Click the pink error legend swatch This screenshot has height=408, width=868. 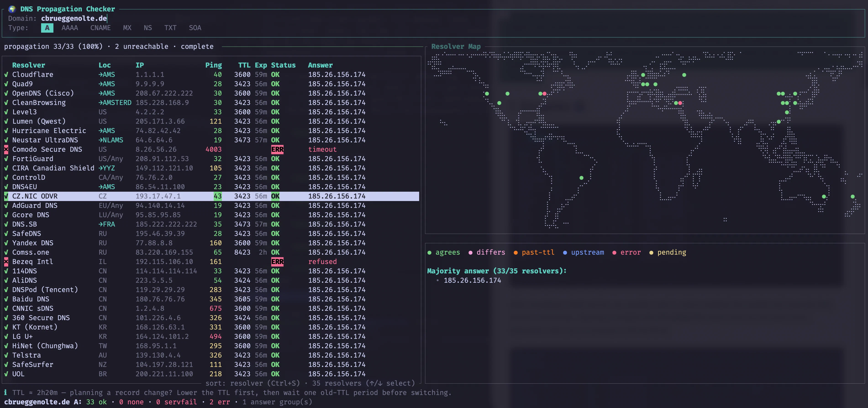[614, 253]
